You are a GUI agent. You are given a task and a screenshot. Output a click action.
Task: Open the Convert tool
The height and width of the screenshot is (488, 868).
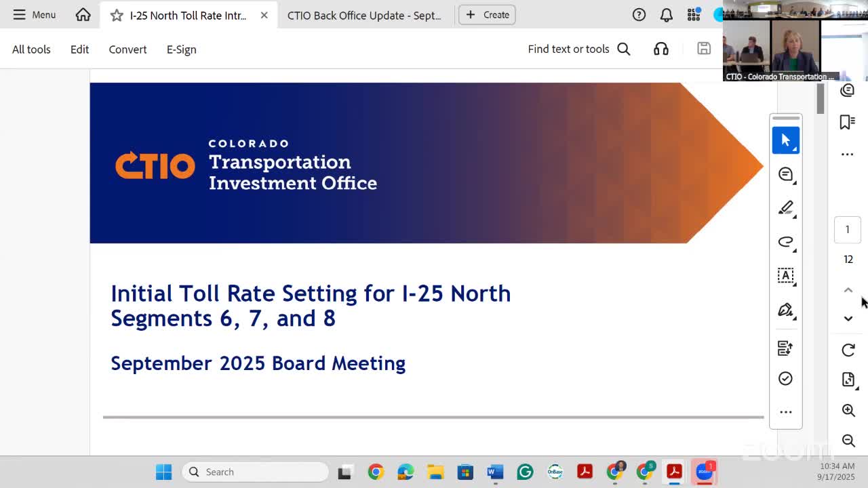pyautogui.click(x=127, y=49)
